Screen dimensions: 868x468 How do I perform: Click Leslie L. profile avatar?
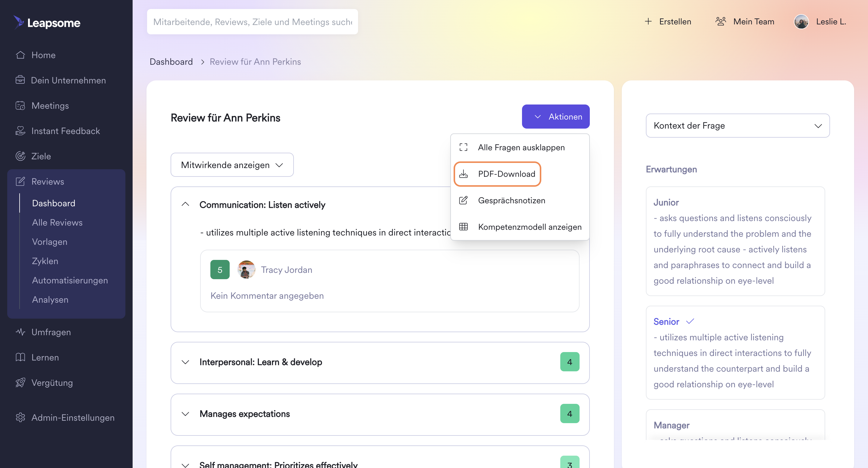pyautogui.click(x=801, y=22)
